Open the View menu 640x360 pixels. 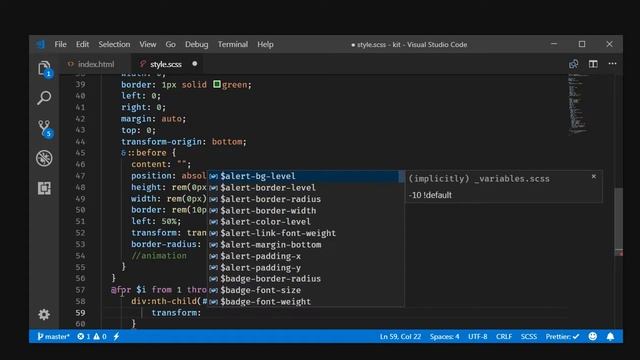tap(148, 44)
